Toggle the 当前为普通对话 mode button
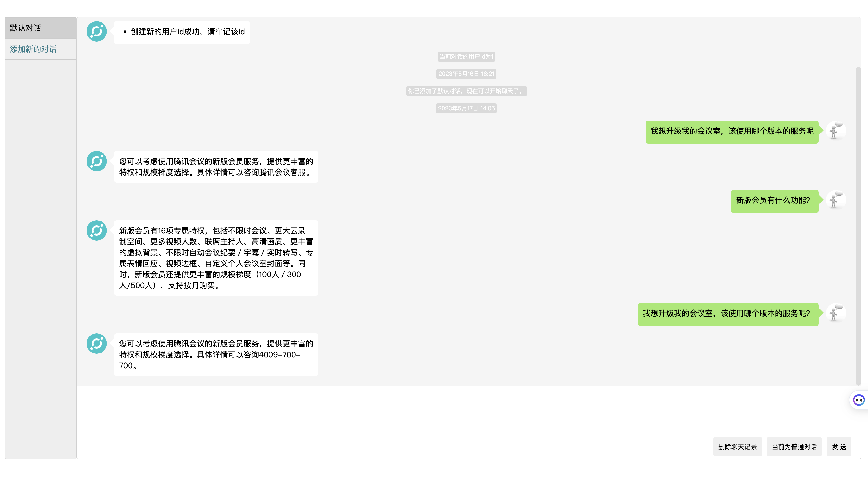Viewport: 868px width, 477px height. pos(794,447)
